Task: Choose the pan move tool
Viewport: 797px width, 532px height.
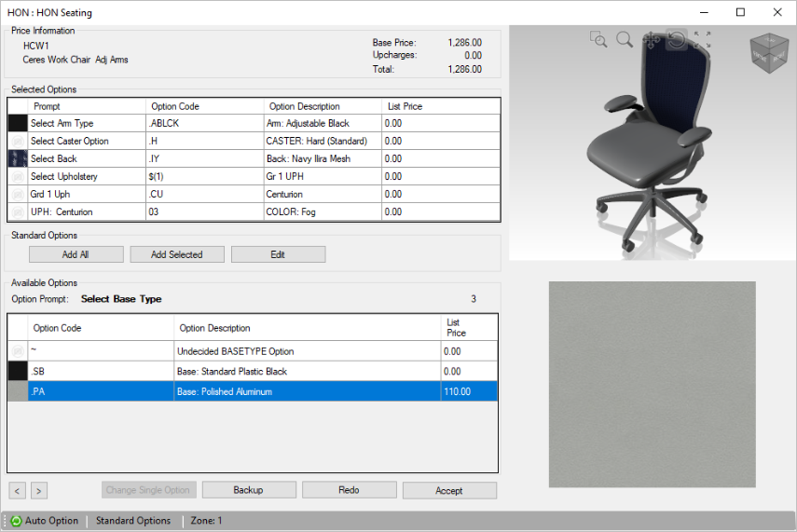Action: [652, 40]
